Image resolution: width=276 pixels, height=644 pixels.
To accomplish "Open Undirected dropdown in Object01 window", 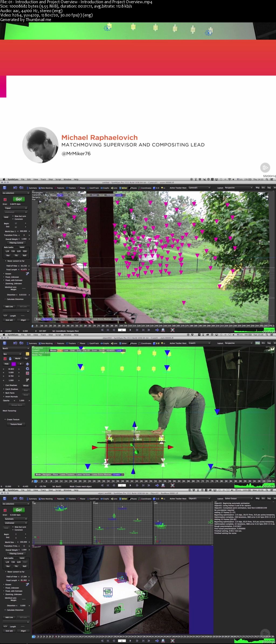I will pos(15,523).
